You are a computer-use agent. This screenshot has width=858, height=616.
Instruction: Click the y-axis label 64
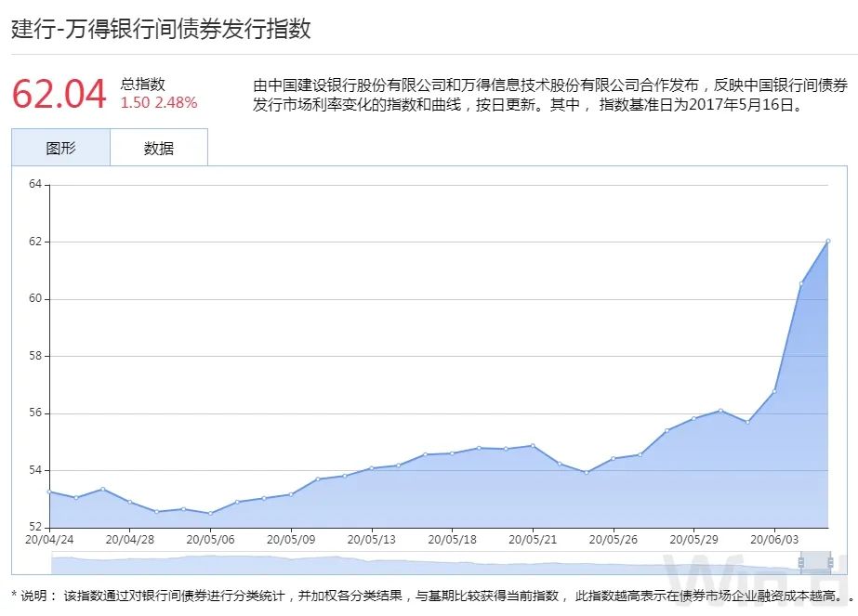click(33, 185)
